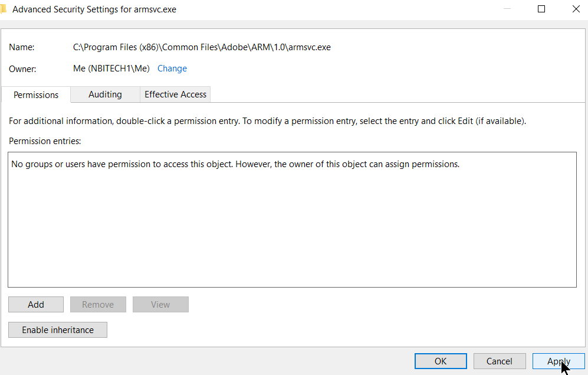Switch to the Auditing tab
This screenshot has height=375, width=588.
105,94
